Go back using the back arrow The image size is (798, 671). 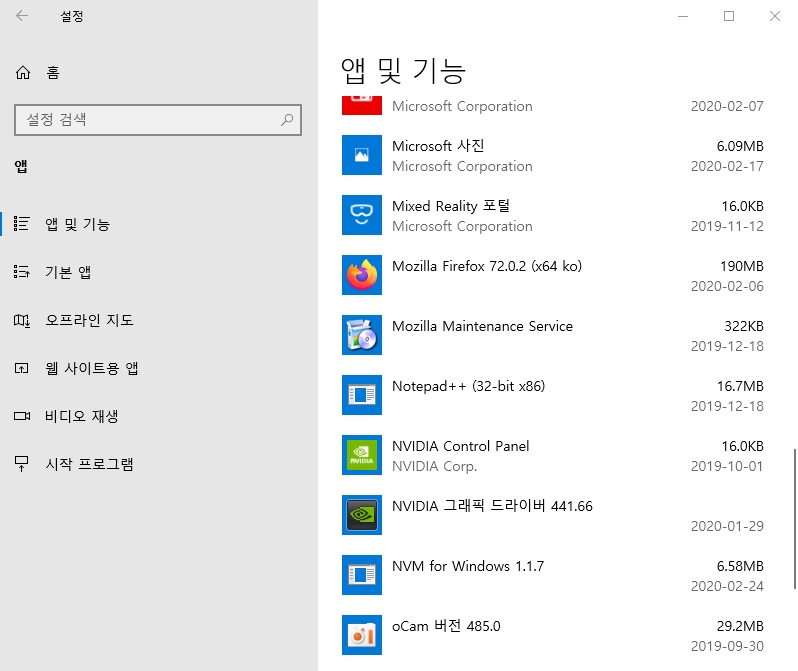click(22, 16)
